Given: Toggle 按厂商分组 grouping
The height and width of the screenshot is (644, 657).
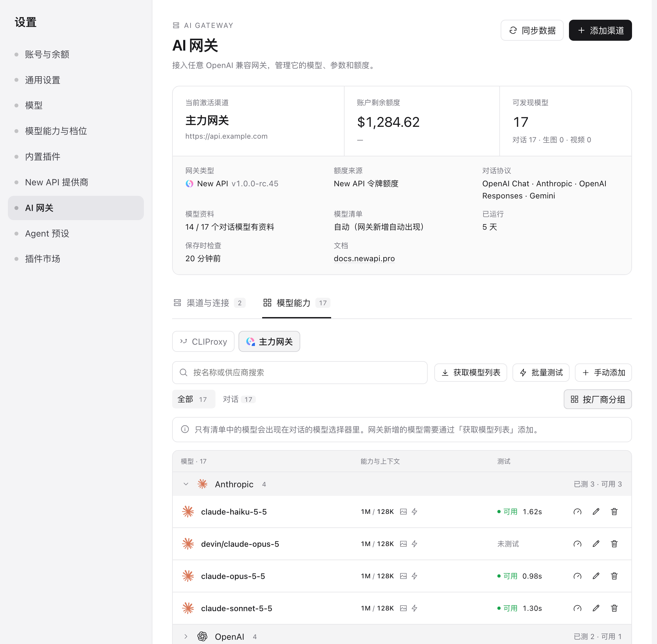Looking at the screenshot, I should pos(598,400).
